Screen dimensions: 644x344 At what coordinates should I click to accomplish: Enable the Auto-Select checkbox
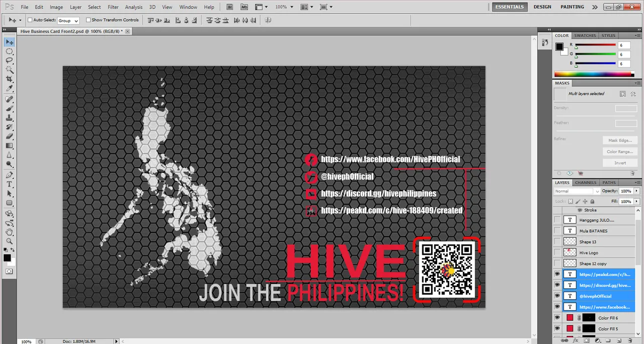click(x=30, y=20)
